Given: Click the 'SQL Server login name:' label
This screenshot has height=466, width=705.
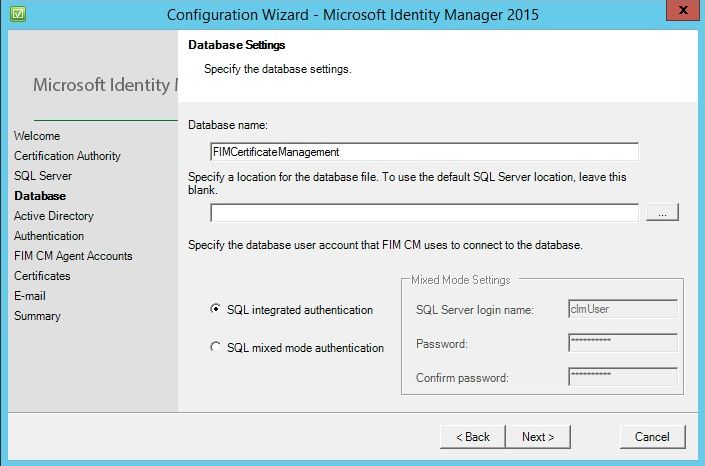Looking at the screenshot, I should click(x=475, y=310).
